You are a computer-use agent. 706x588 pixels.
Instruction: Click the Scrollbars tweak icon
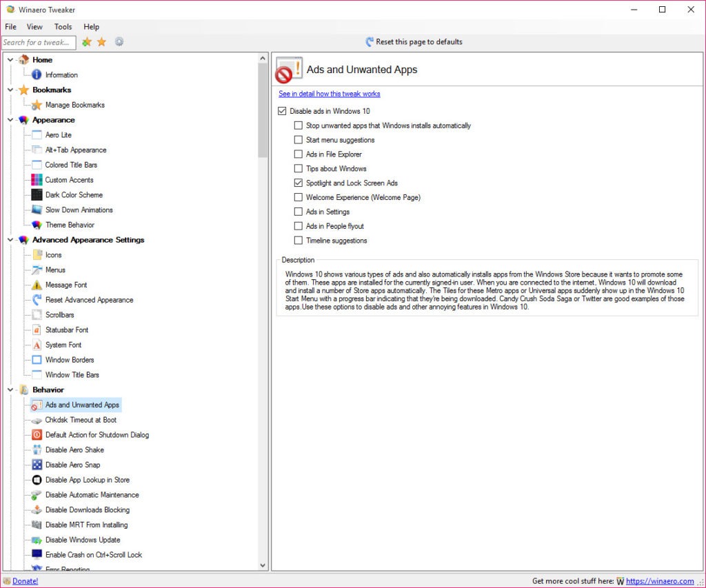37,315
